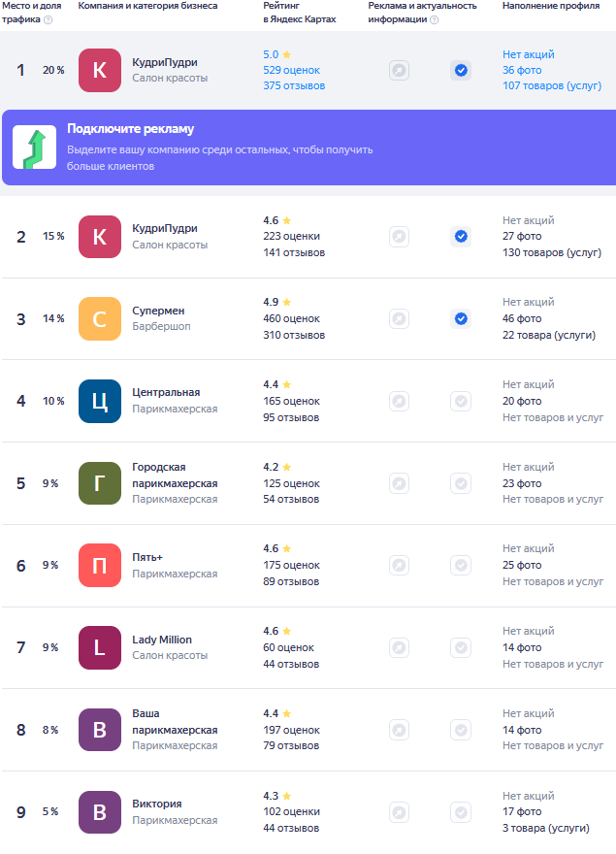The image size is (616, 854).
Task: Click the grey actuality badge for Виктория
Action: (461, 811)
